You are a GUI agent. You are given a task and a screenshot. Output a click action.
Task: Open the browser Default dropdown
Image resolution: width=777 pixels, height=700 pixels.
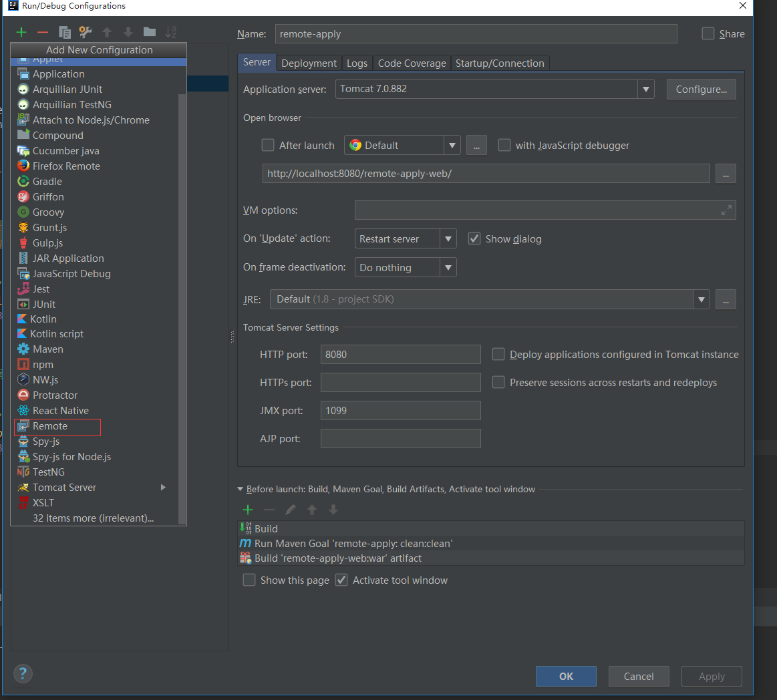click(x=452, y=145)
